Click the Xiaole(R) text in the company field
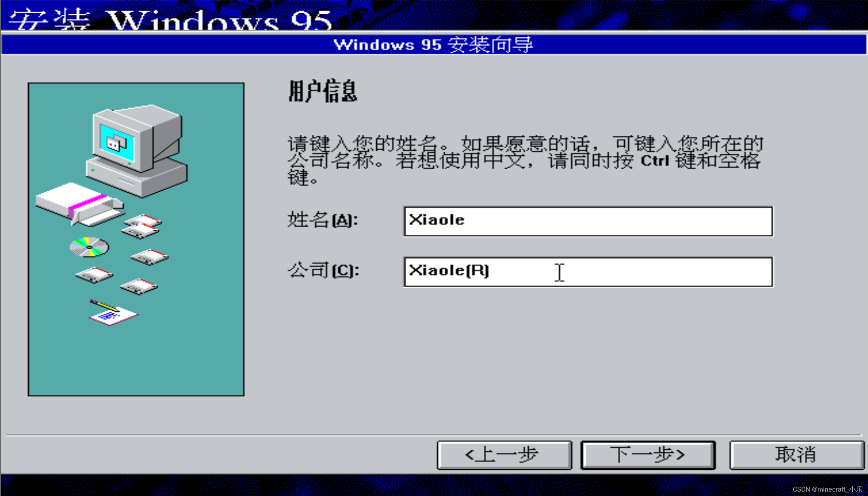Screen dimensions: 868x496 (449, 271)
